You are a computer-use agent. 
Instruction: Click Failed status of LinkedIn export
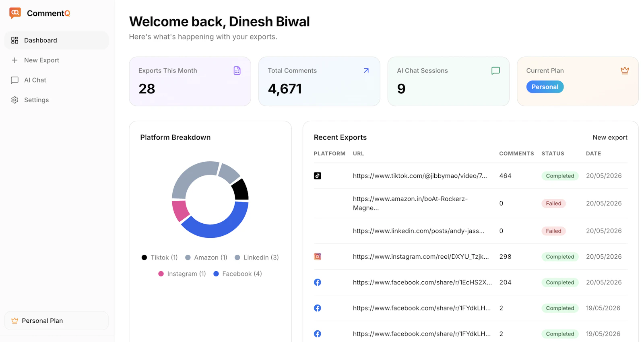[x=553, y=231]
